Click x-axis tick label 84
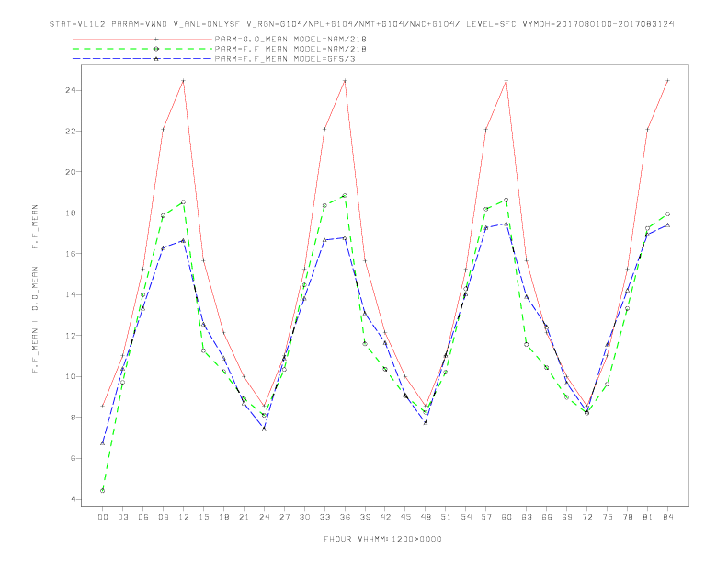 (668, 517)
